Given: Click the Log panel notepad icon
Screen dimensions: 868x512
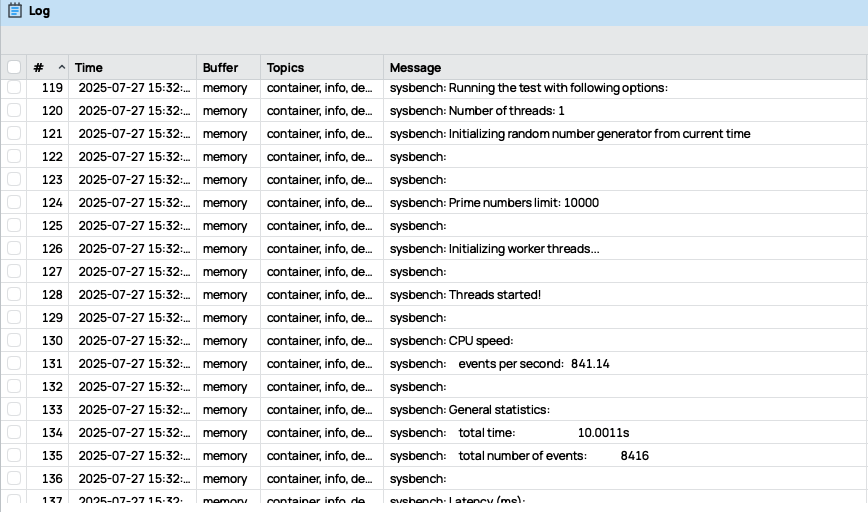Looking at the screenshot, I should click(15, 11).
